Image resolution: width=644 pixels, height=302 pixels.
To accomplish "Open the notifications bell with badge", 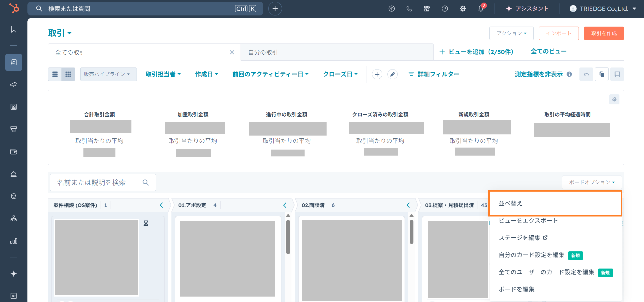I will point(481,8).
